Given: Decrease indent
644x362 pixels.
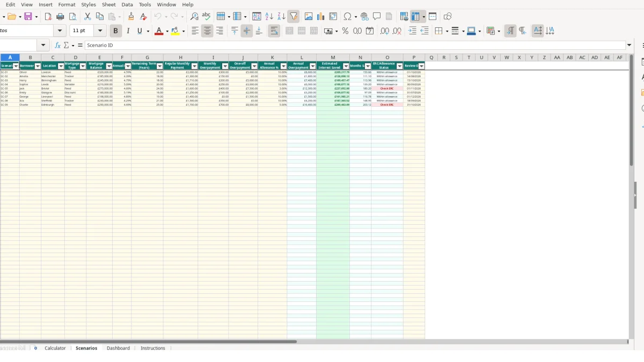Looking at the screenshot, I should click(x=425, y=31).
